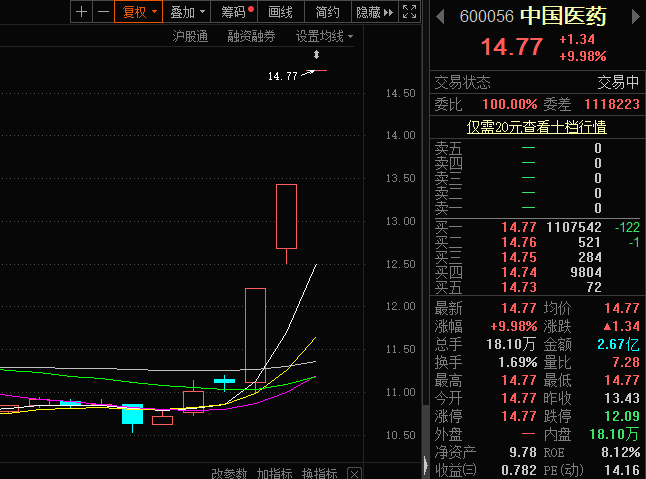Collapse side panel arrow handle
Image resolution: width=646 pixels, height=479 pixels.
pos(426,465)
